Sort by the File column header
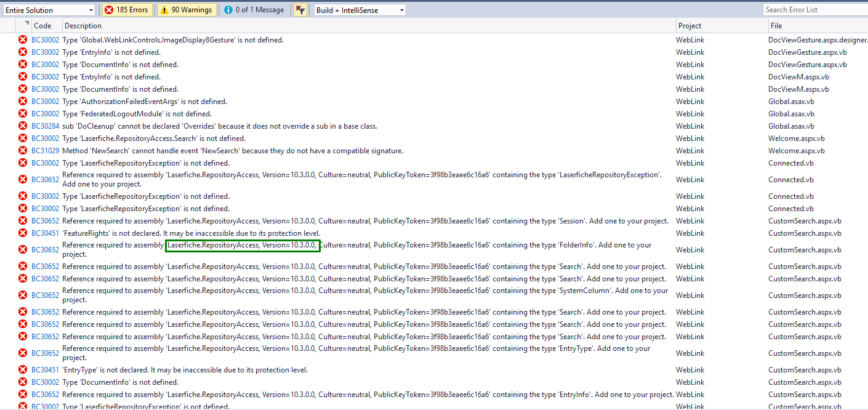This screenshot has height=410, width=868. (776, 26)
